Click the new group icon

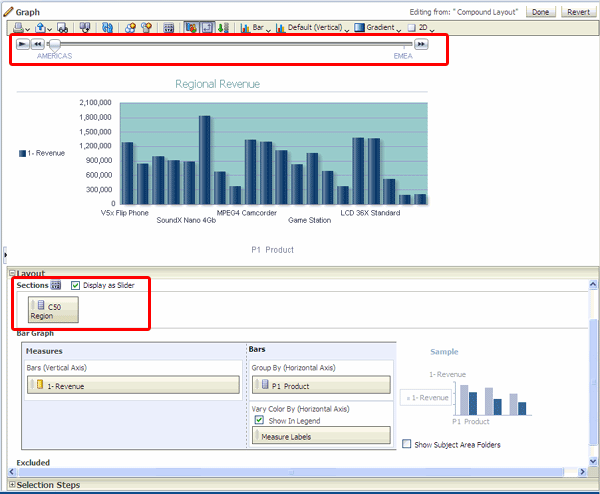click(x=130, y=28)
